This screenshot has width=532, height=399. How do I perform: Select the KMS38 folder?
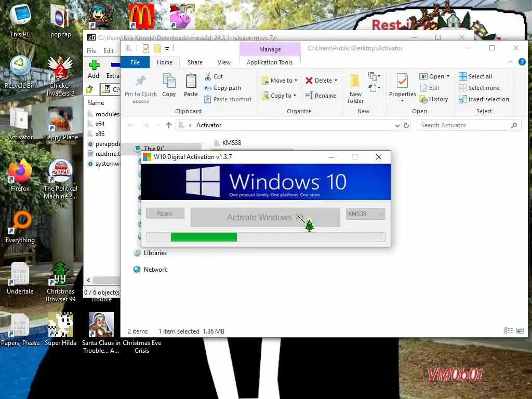coord(228,143)
